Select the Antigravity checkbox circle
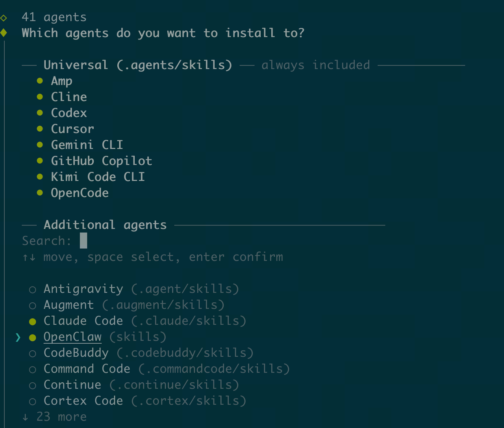 pos(33,290)
